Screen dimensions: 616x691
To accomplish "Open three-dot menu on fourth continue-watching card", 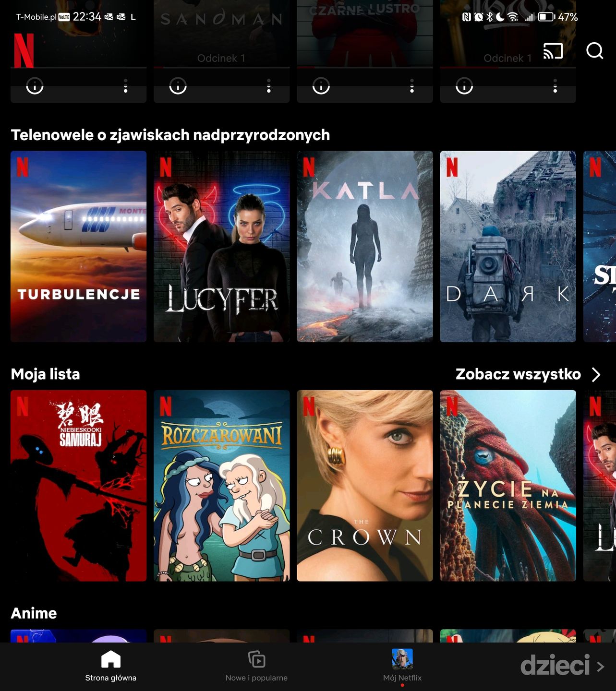I will coord(555,86).
